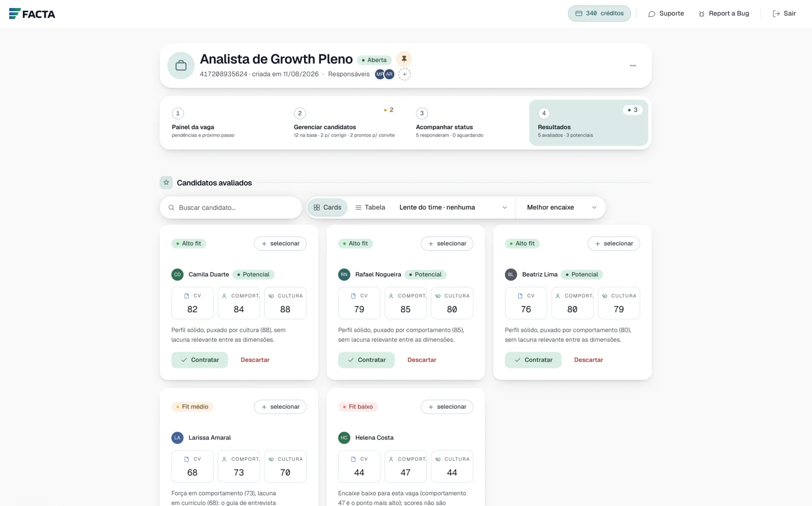Click the MR responsável avatar

(380, 74)
